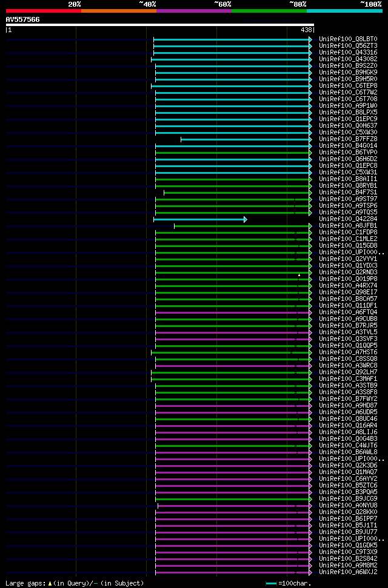388x588 pixels.
Task: Select the UniRef100_A9P1W0 label
Action: 348,106
